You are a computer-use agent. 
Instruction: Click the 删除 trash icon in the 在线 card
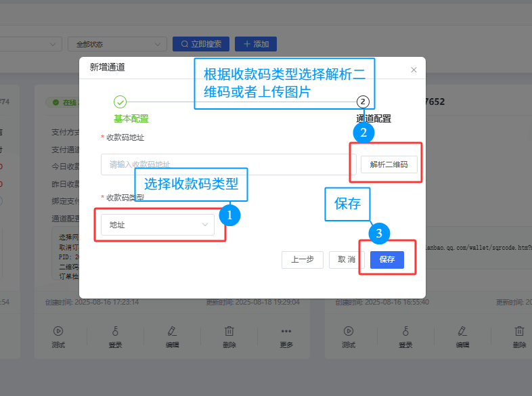tap(229, 331)
